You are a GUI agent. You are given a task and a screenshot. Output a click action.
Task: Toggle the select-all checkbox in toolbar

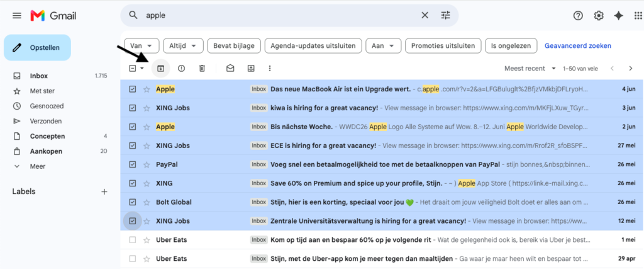[x=132, y=68]
